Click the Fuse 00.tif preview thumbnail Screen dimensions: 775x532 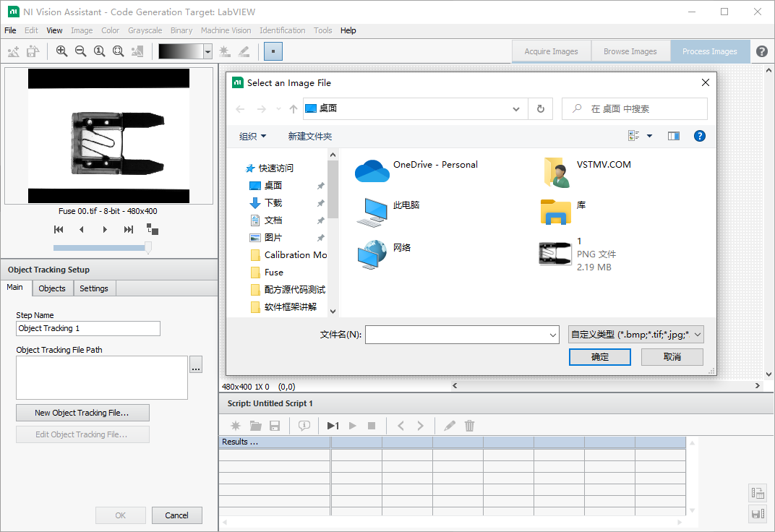pos(108,136)
